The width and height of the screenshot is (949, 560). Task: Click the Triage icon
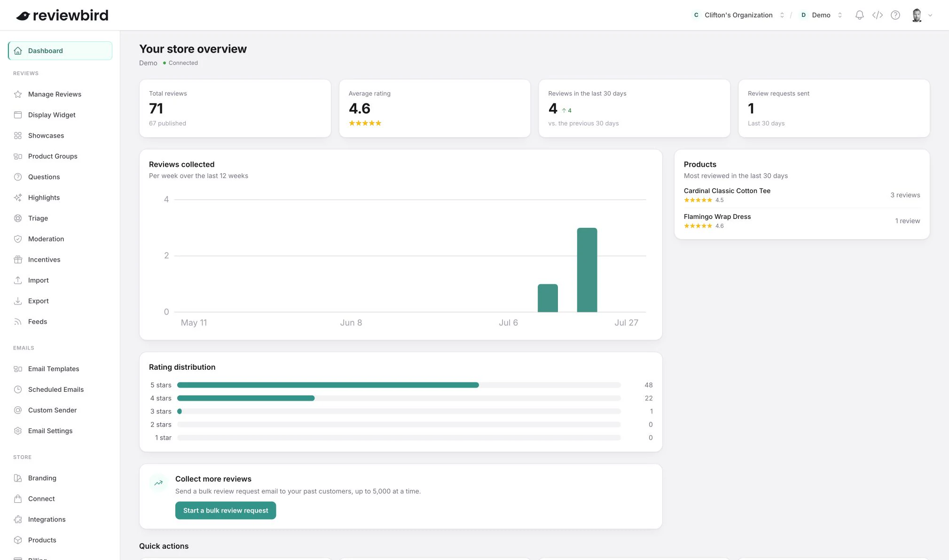pyautogui.click(x=18, y=218)
